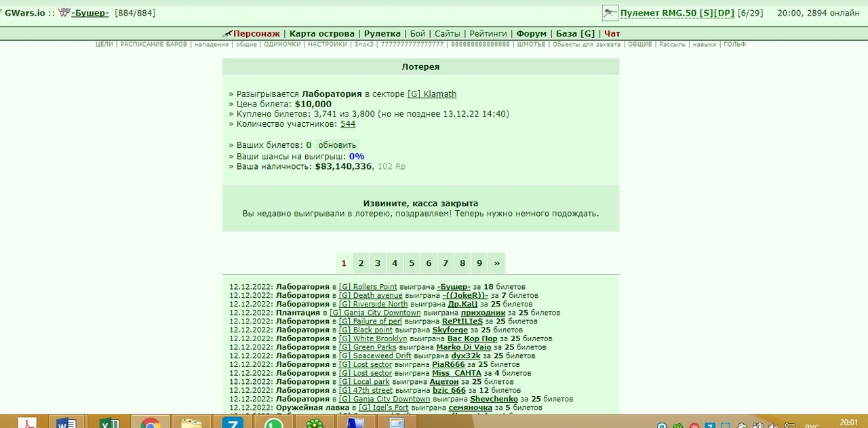Click the machine gun weapon icon

[x=610, y=13]
